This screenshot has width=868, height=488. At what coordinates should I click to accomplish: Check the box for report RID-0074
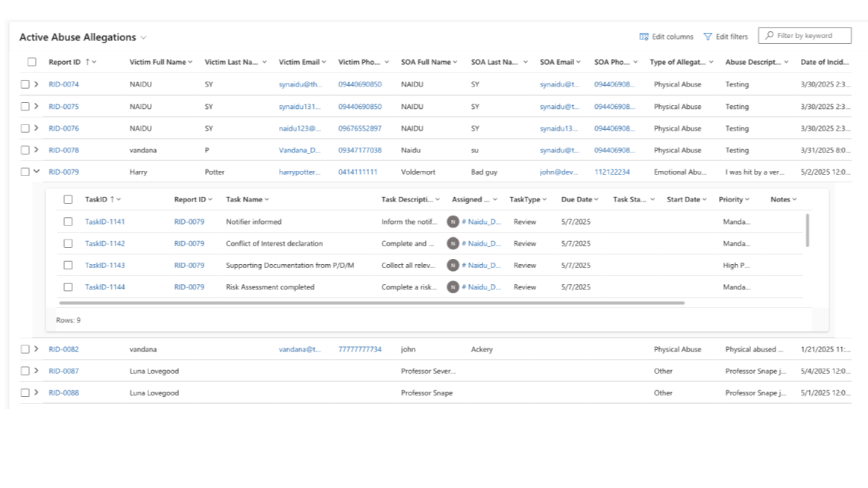click(25, 84)
